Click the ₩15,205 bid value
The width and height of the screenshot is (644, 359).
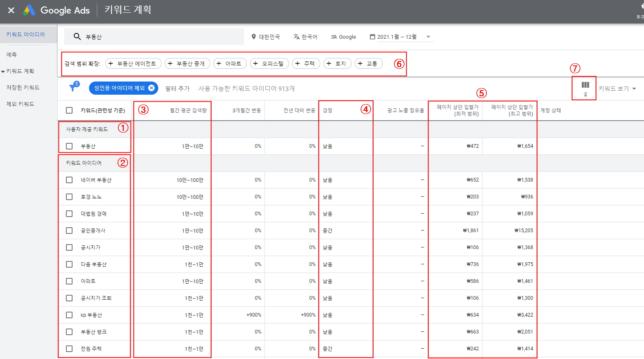tap(524, 231)
